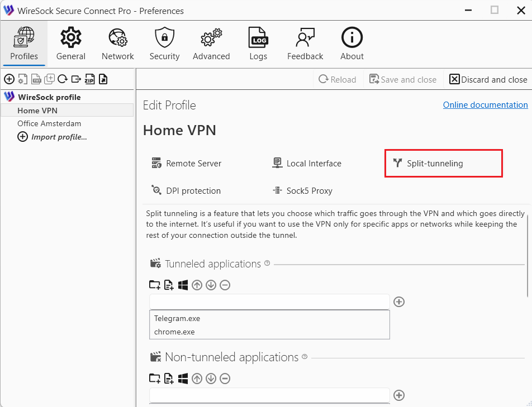This screenshot has height=407, width=532.
Task: Export the profile using the ZIP icon
Action: pyautogui.click(x=89, y=79)
